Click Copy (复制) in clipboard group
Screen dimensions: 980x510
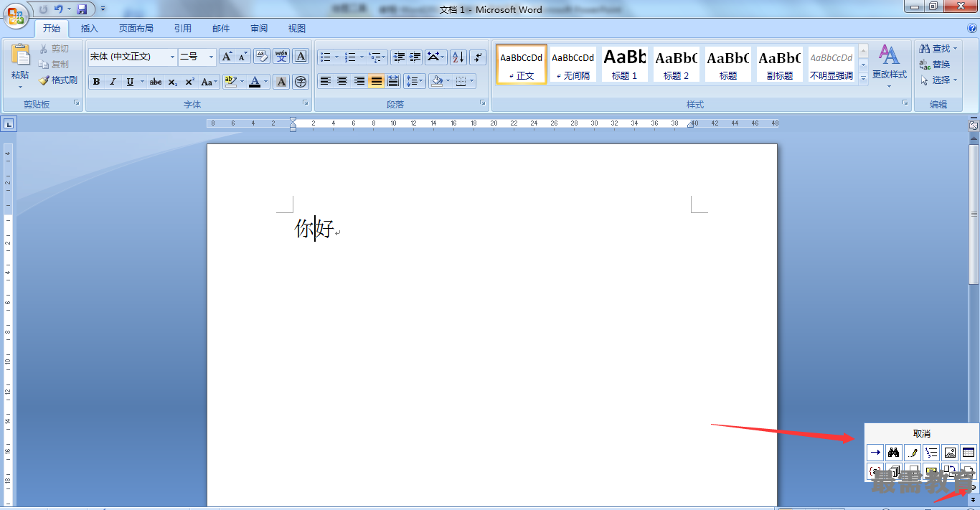(55, 65)
